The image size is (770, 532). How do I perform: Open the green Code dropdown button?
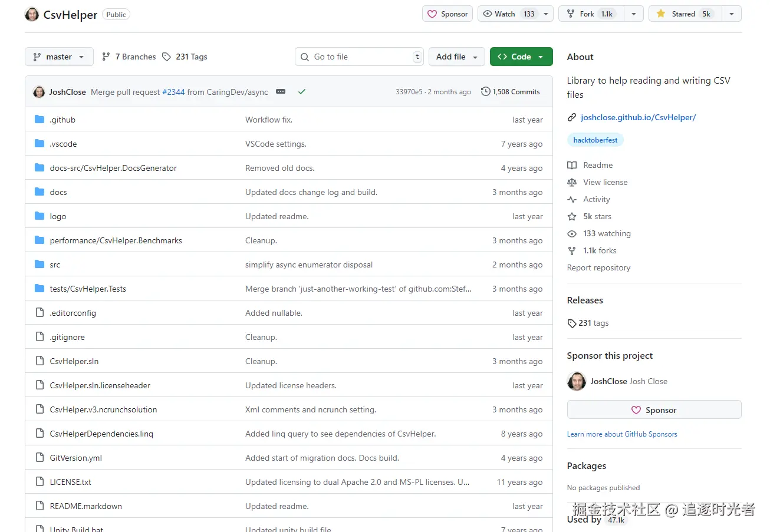coord(521,57)
